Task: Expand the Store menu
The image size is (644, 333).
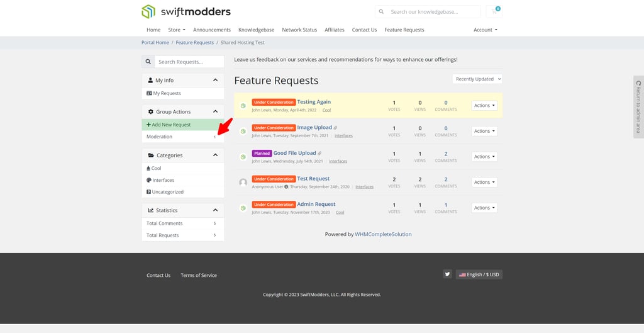Action: (176, 30)
